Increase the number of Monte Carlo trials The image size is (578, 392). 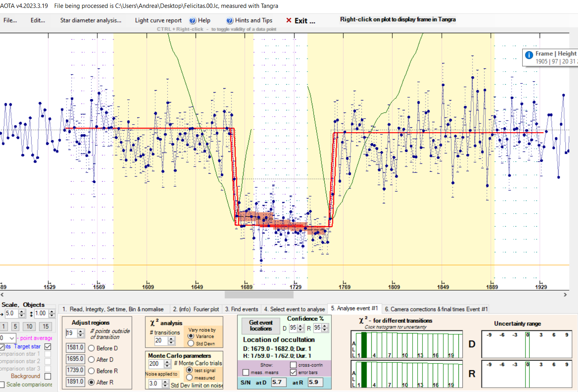click(167, 362)
